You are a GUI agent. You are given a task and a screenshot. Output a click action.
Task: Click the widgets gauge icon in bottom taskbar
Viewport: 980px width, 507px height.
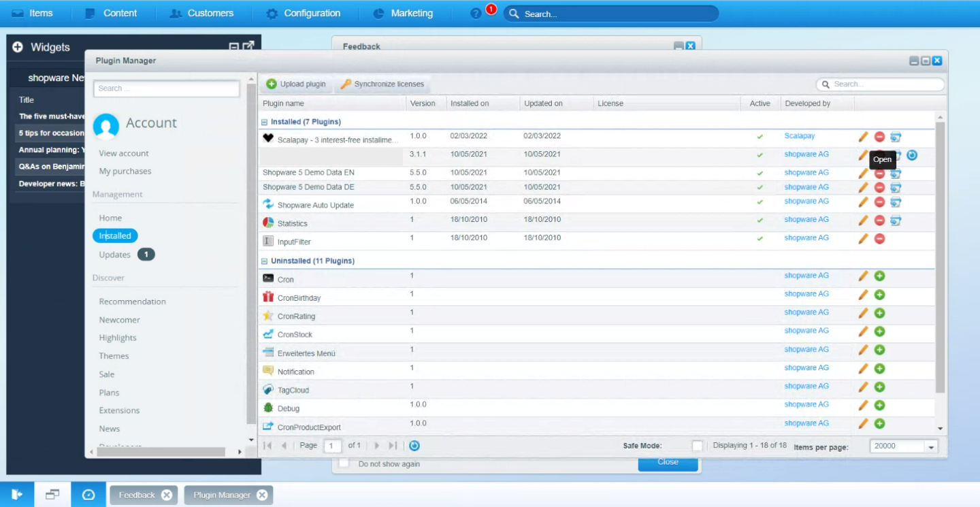point(88,495)
